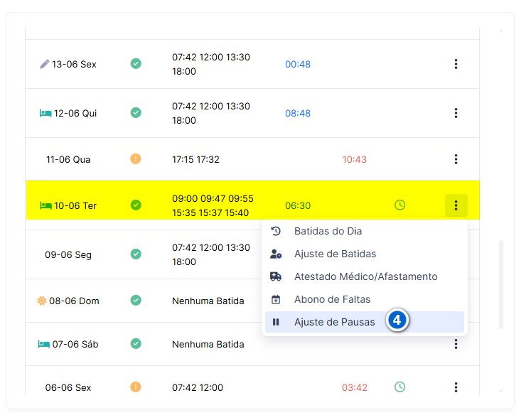This screenshot has height=420, width=521.
Task: Click the 11-06 Qua date label
Action: coord(68,159)
